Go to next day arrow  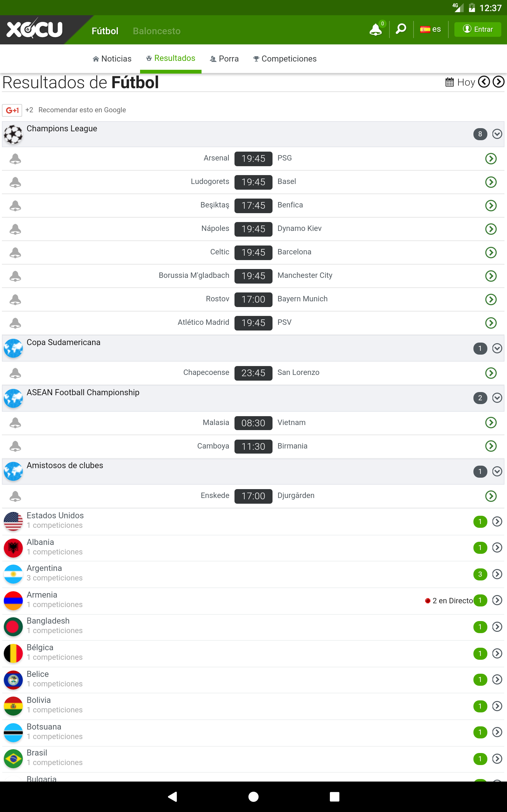pyautogui.click(x=498, y=82)
